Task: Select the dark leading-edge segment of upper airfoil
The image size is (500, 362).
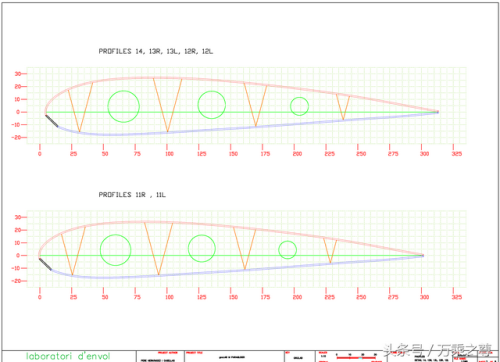Action: (x=52, y=121)
